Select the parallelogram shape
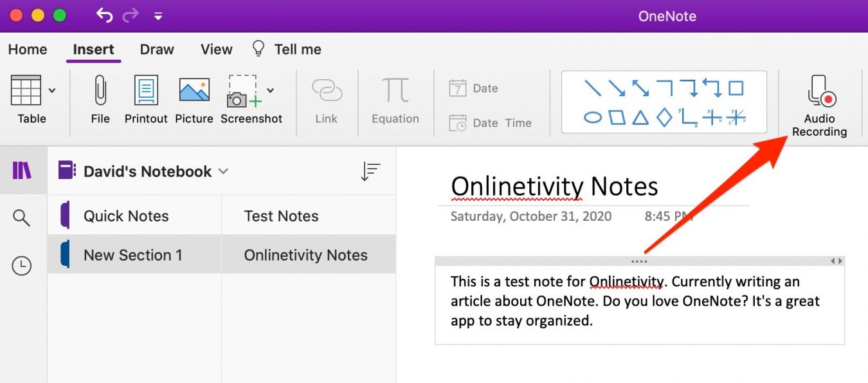The height and width of the screenshot is (383, 868). coord(617,117)
